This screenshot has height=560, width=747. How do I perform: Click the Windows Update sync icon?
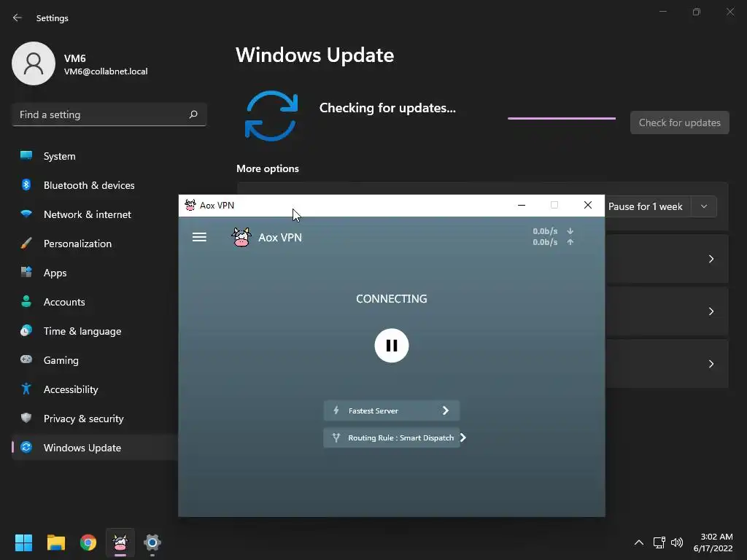pos(271,116)
